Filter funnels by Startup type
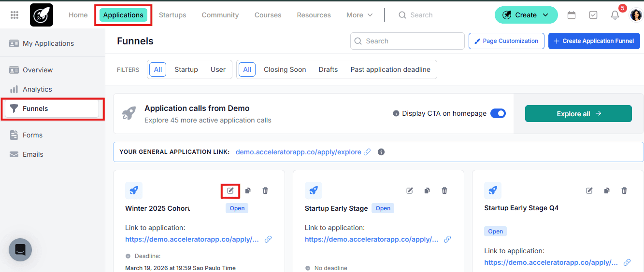 (x=186, y=69)
